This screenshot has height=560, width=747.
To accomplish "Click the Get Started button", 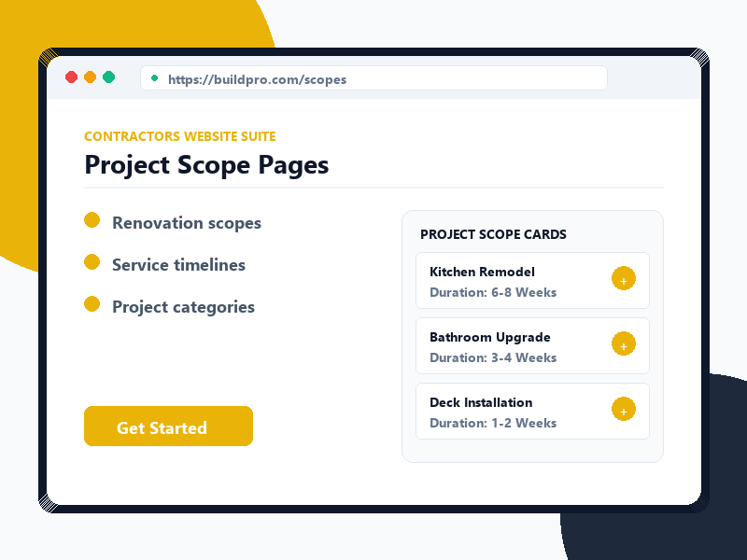I will [168, 427].
